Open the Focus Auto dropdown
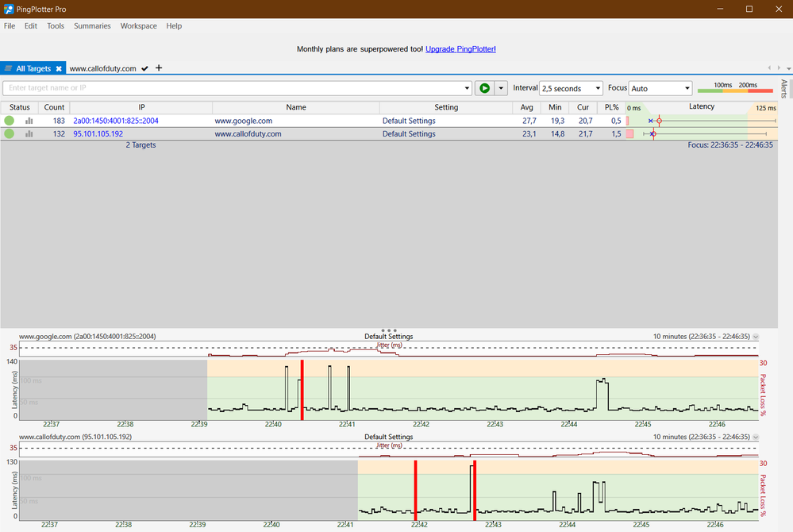Viewport: 793px width, 532px height. (660, 88)
